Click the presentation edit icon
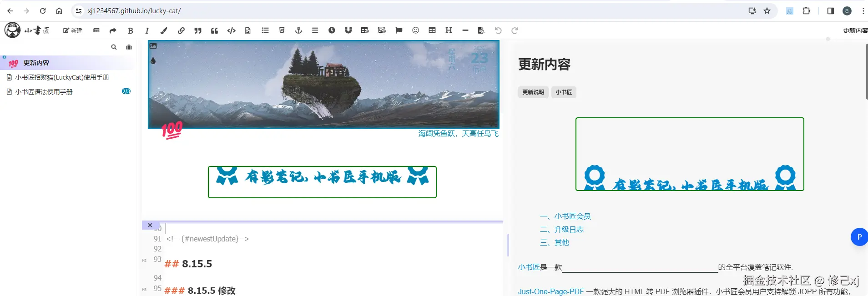 point(382,30)
